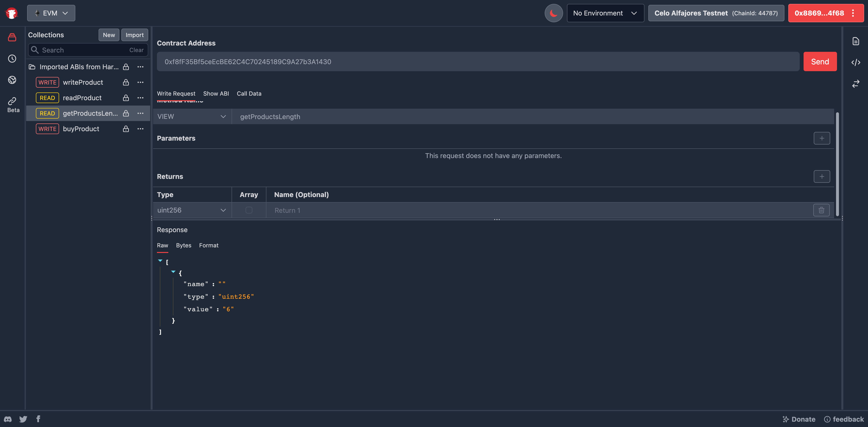
Task: Click the collections stack icon in sidebar
Action: 12,37
